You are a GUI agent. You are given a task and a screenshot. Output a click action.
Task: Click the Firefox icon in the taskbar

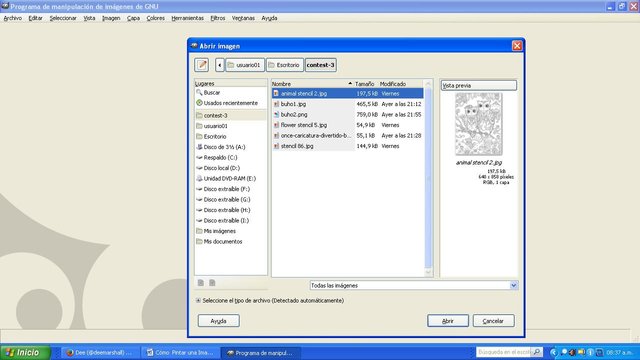[70, 353]
